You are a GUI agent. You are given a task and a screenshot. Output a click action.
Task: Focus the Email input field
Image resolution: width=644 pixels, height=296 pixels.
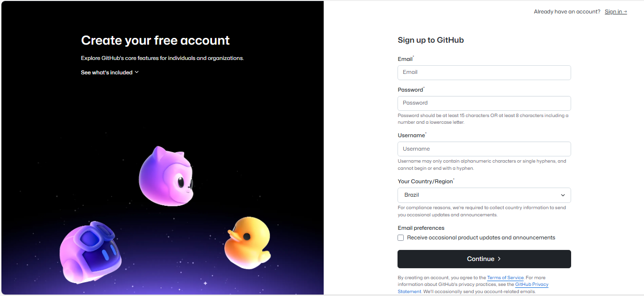click(x=484, y=72)
